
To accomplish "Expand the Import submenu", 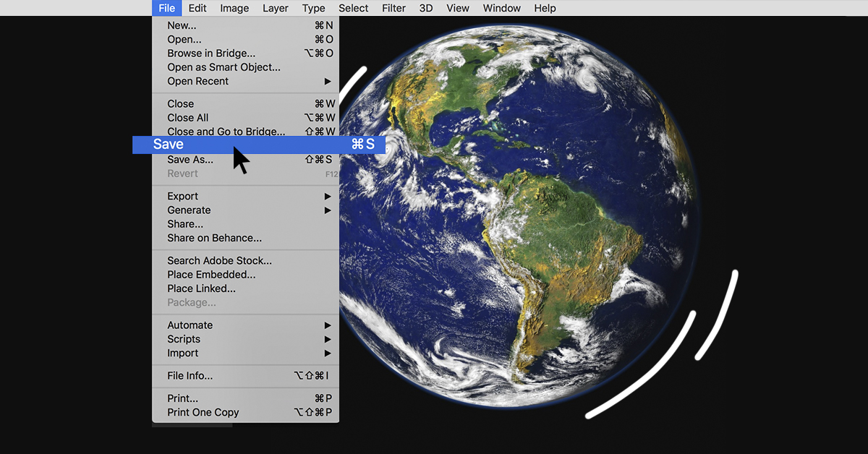I will (x=183, y=354).
